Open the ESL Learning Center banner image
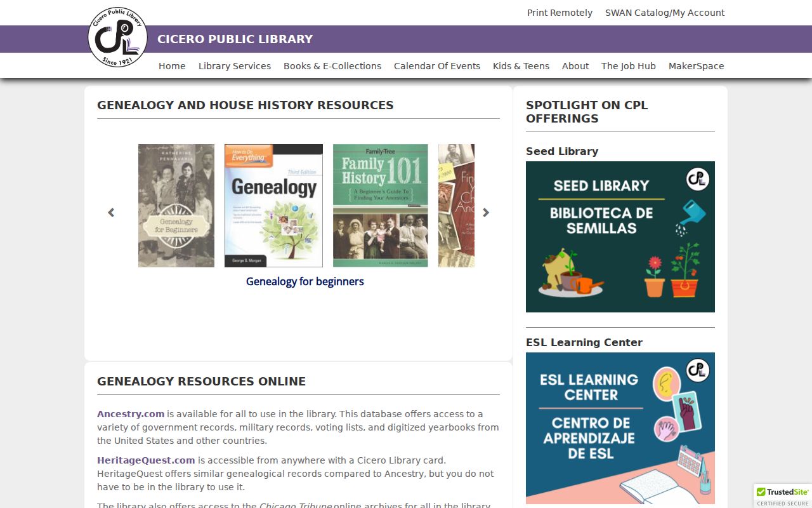The image size is (812, 508). [620, 428]
